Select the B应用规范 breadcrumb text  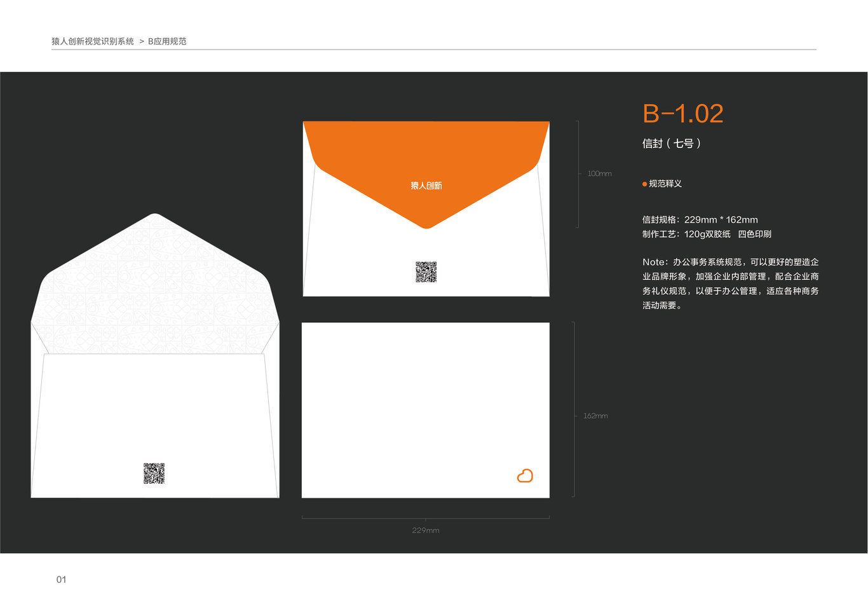pos(167,41)
